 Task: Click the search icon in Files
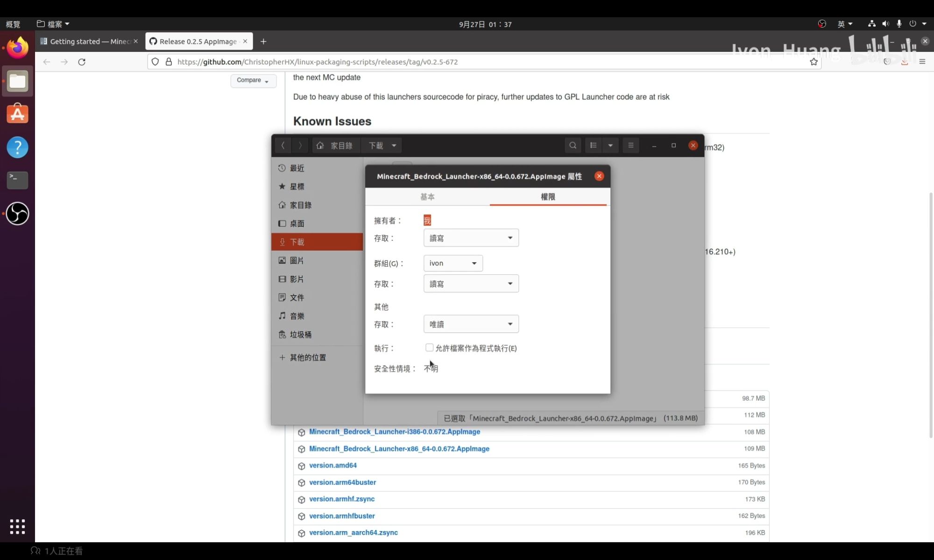573,146
